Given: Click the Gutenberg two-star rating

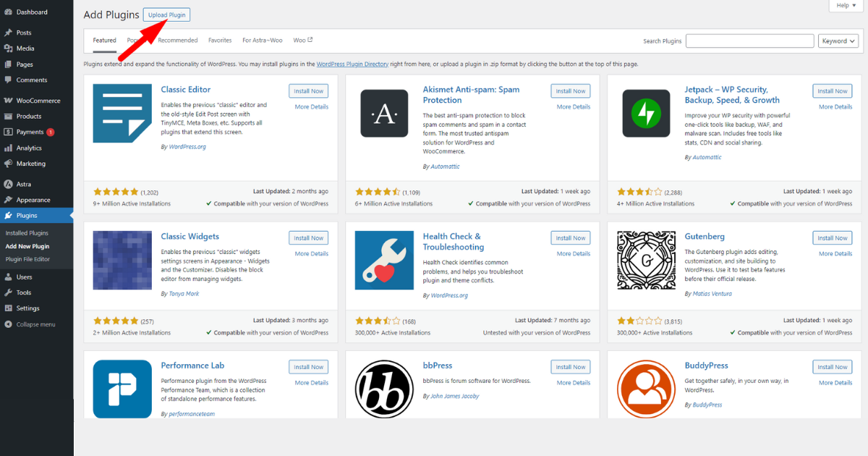Looking at the screenshot, I should coord(639,321).
